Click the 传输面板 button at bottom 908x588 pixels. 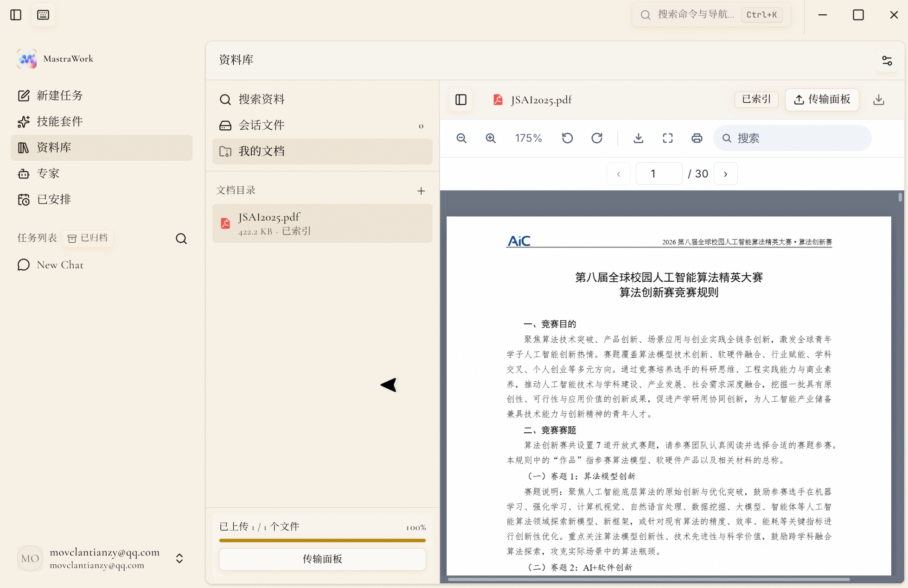pyautogui.click(x=322, y=559)
